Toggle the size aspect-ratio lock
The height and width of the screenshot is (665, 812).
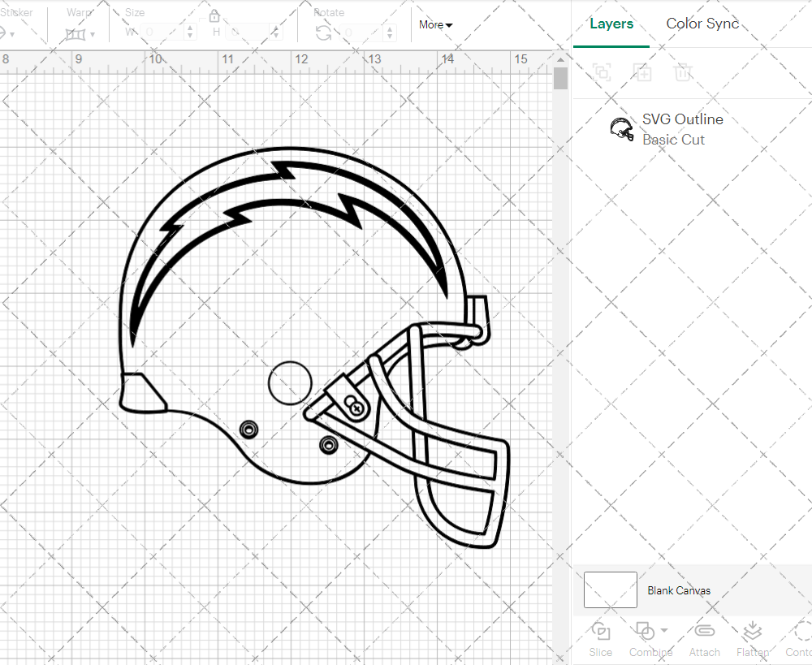214,15
